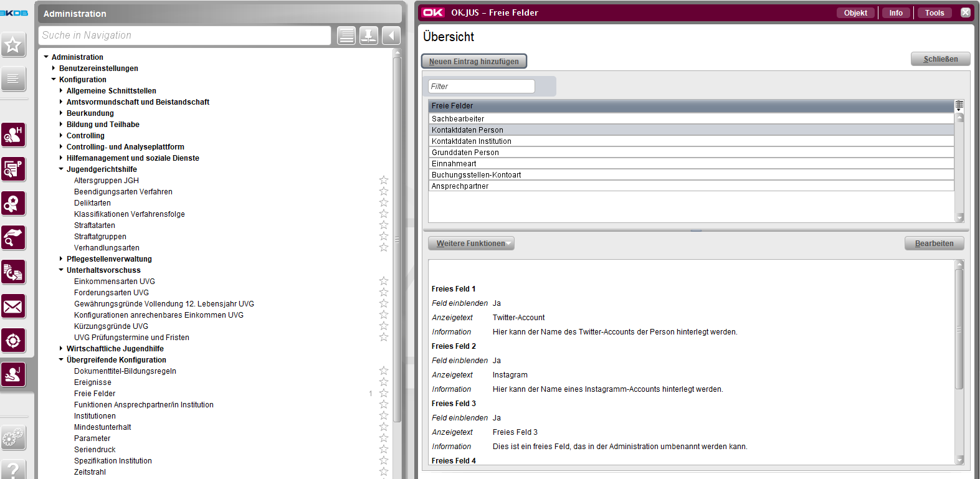This screenshot has width=980, height=479.
Task: Open the Tools menu
Action: tap(934, 12)
